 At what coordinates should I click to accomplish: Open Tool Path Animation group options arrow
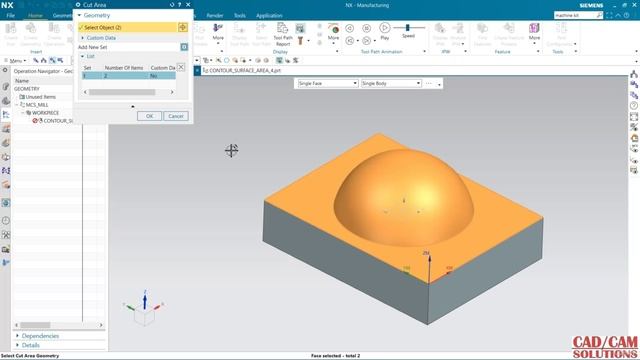(x=424, y=52)
